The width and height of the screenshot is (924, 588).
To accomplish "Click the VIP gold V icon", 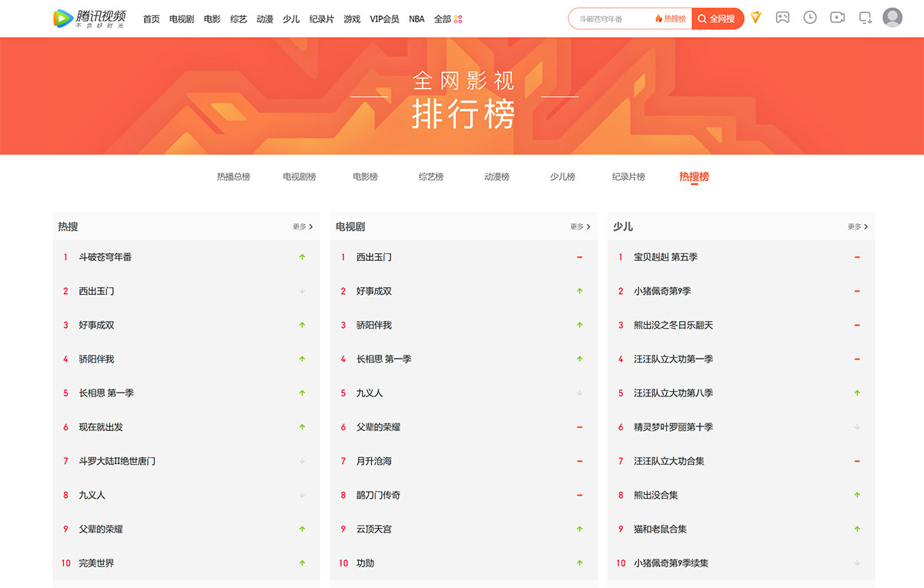I will [x=755, y=18].
